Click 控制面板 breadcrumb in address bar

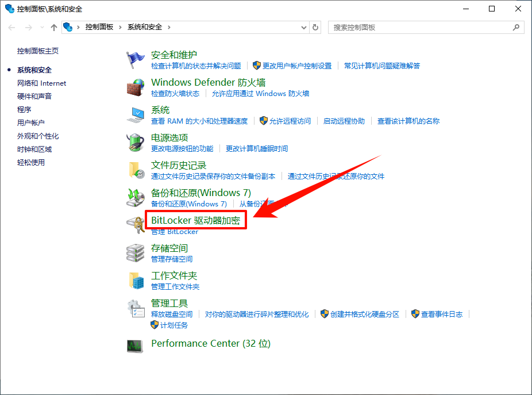[99, 27]
